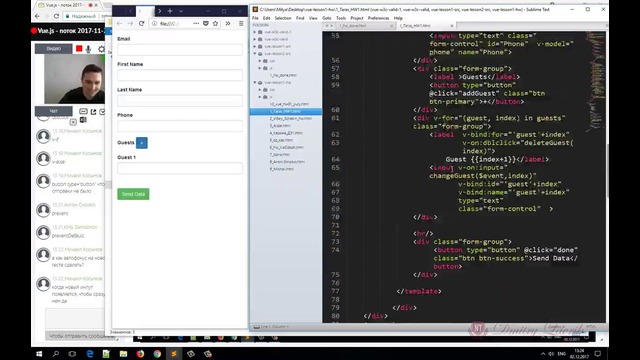Open the Firefox hamburger menu
The image size is (640, 360).
pyautogui.click(x=241, y=23)
